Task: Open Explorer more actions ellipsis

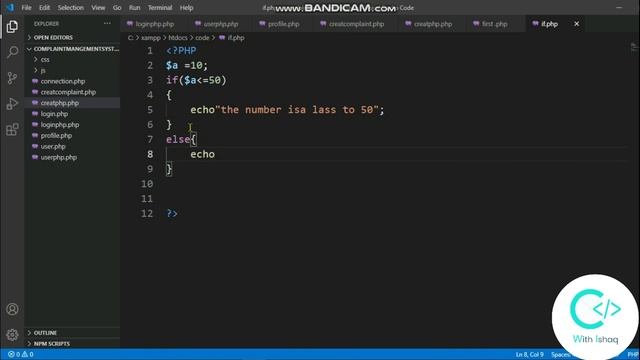Action: pos(107,24)
